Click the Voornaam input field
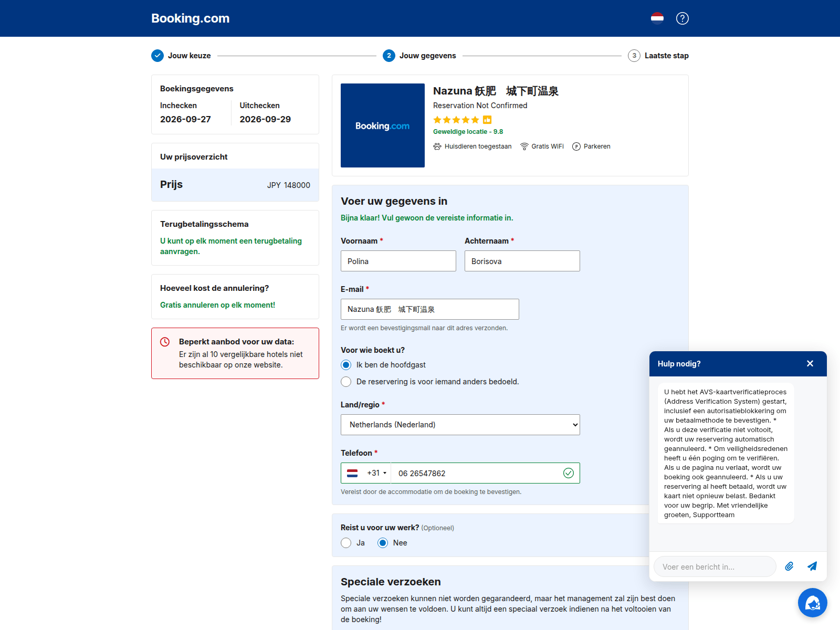The width and height of the screenshot is (840, 630). (x=398, y=261)
